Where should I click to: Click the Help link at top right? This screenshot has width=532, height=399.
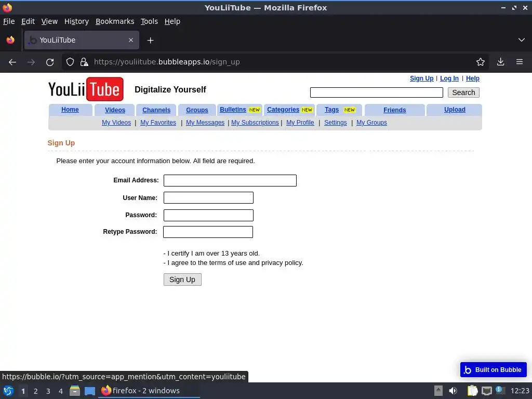(x=473, y=78)
